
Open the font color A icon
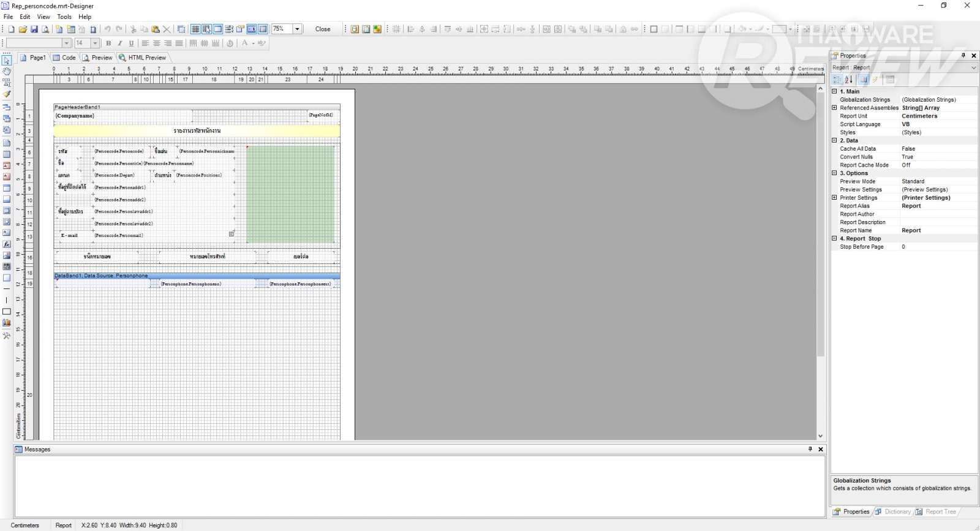(245, 43)
